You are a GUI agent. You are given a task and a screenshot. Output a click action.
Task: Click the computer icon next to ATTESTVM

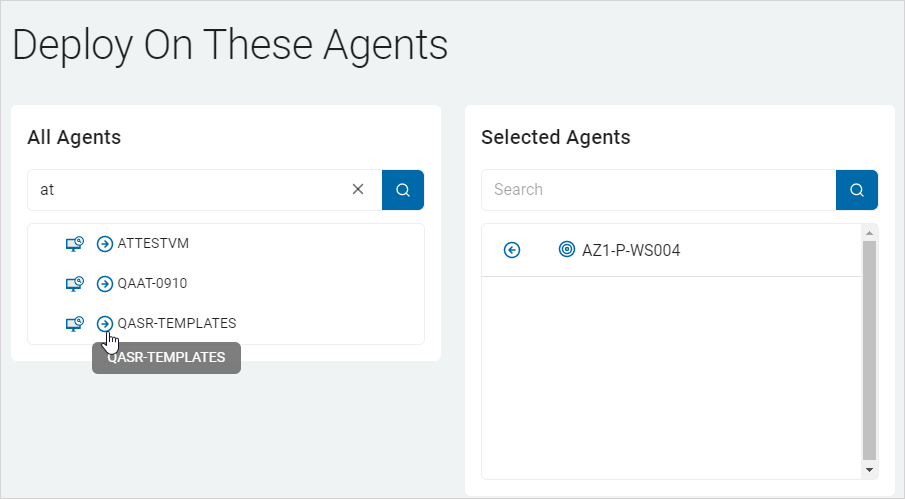(x=74, y=243)
